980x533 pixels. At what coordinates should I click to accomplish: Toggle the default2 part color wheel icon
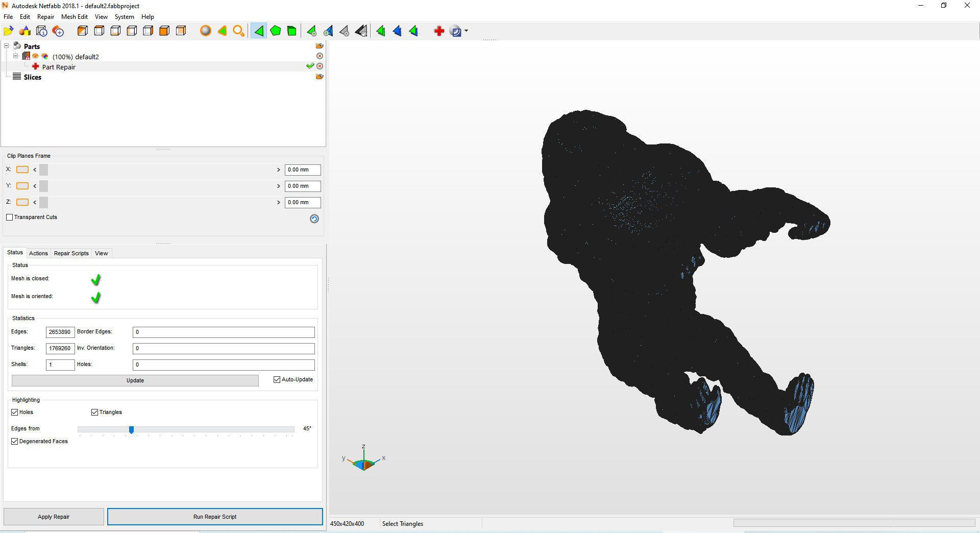pyautogui.click(x=45, y=56)
